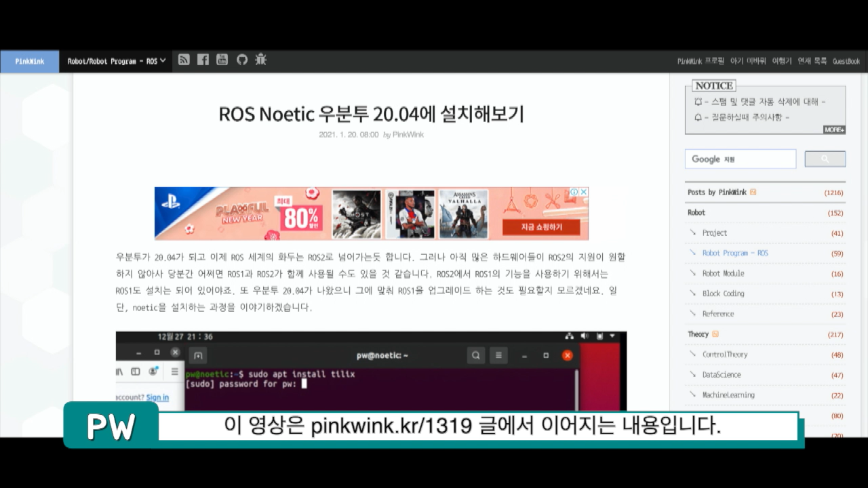Open the Robot Module subcategory
The width and height of the screenshot is (868, 488).
[x=723, y=274]
